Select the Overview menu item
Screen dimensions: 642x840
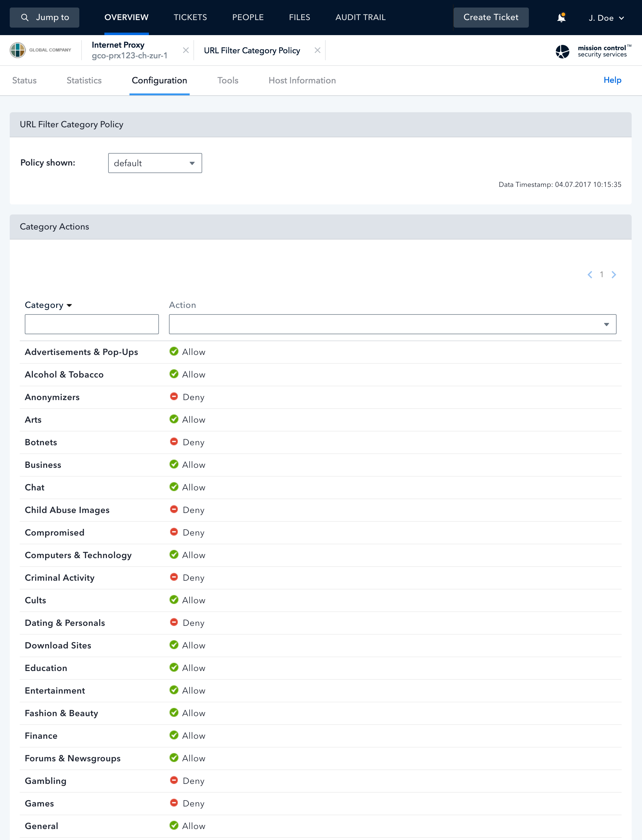tap(127, 18)
